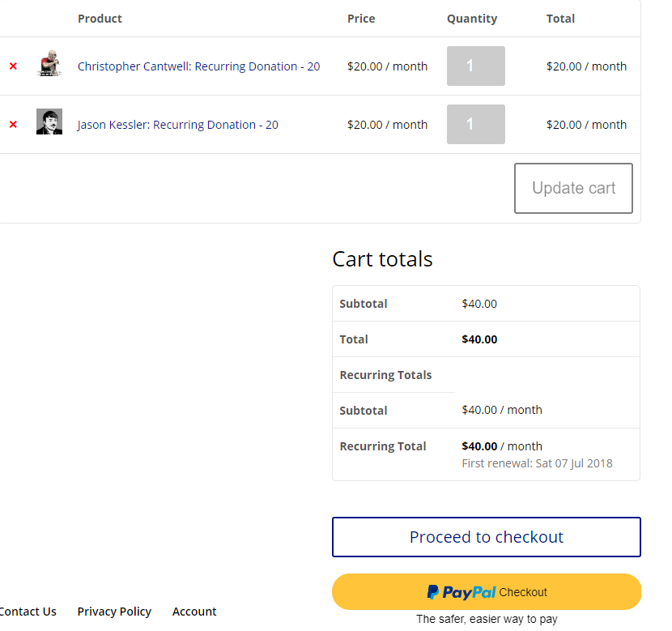Click Christopher Cantwell row price $20.00 / month
672x631 pixels.
388,66
